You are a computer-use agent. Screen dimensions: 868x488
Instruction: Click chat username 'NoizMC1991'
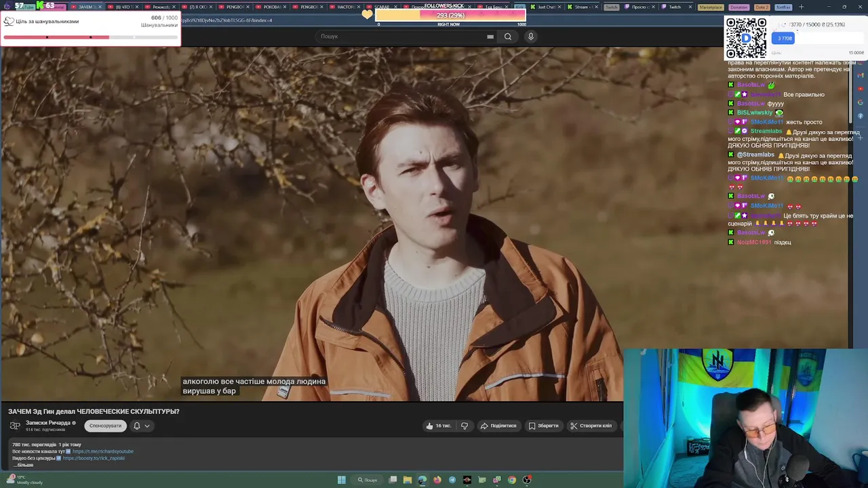tap(754, 242)
